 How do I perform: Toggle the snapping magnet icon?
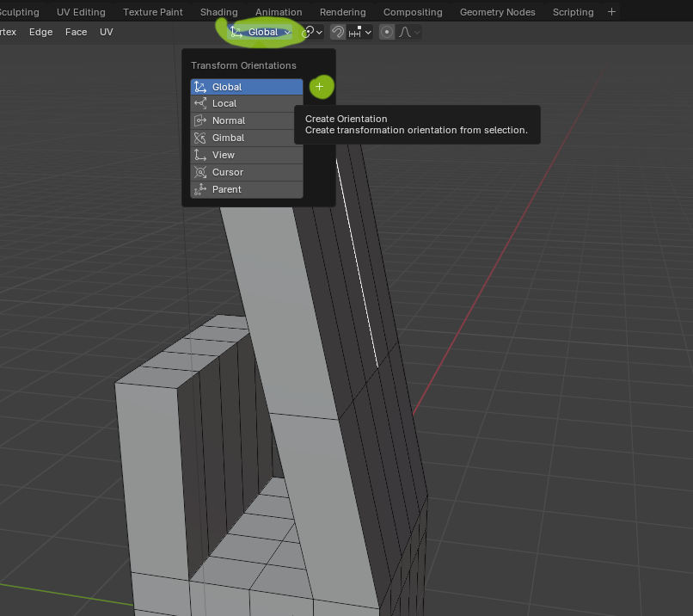(x=339, y=32)
